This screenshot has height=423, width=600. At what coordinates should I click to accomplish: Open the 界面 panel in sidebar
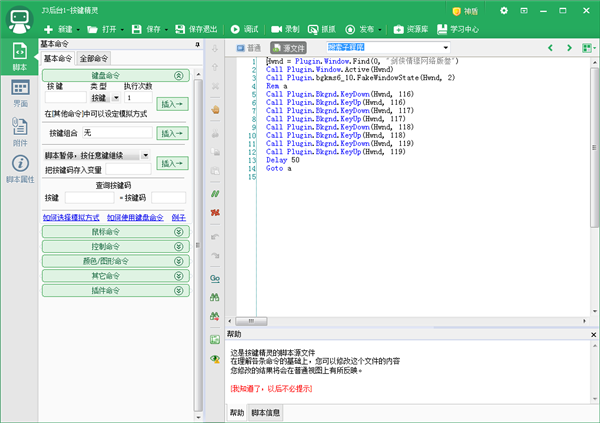point(20,91)
